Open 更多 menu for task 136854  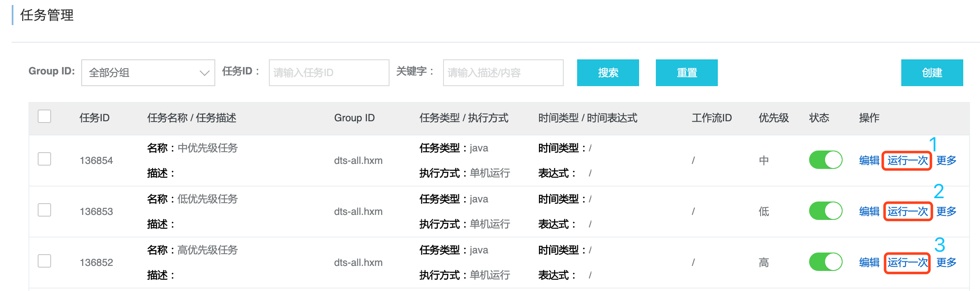[946, 161]
